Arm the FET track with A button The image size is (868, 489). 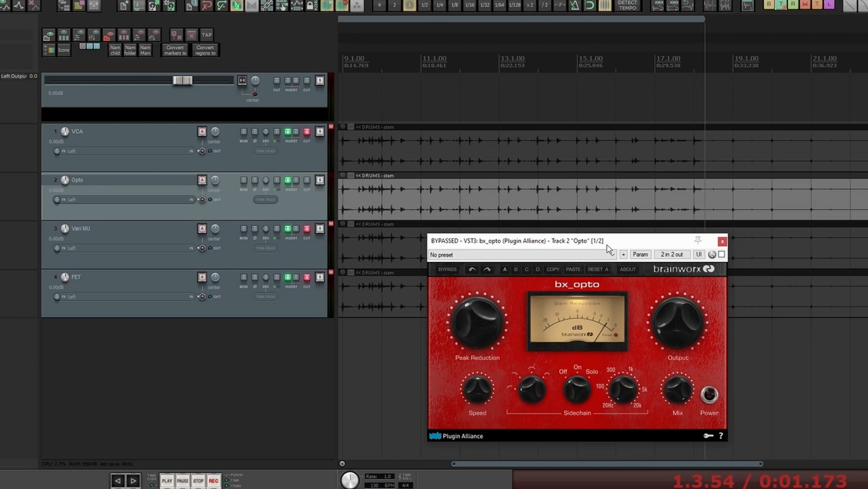click(202, 277)
